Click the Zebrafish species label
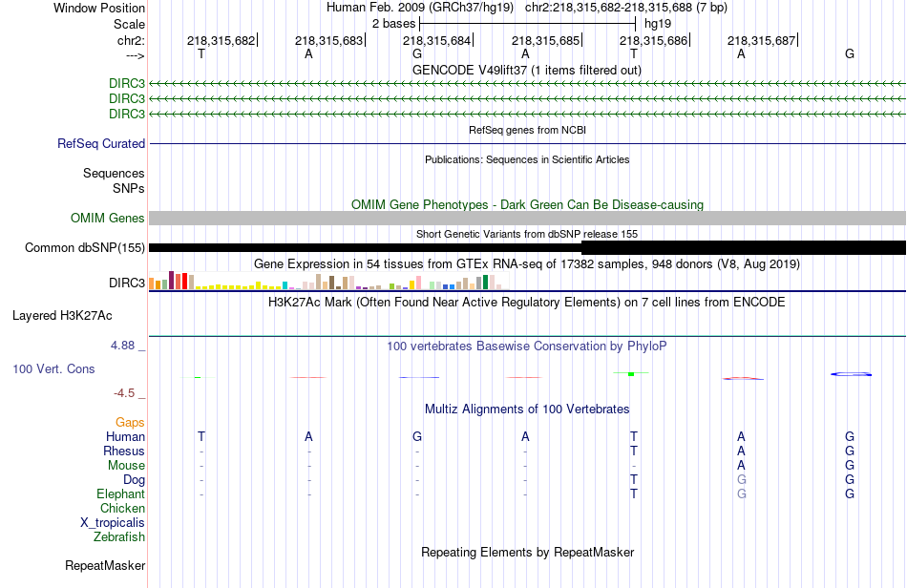907x588 pixels. coord(119,536)
